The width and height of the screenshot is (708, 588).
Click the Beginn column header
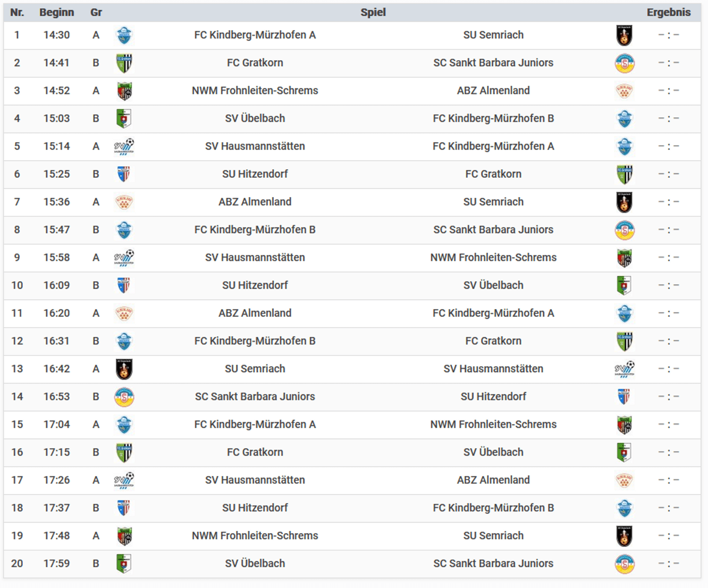[56, 12]
